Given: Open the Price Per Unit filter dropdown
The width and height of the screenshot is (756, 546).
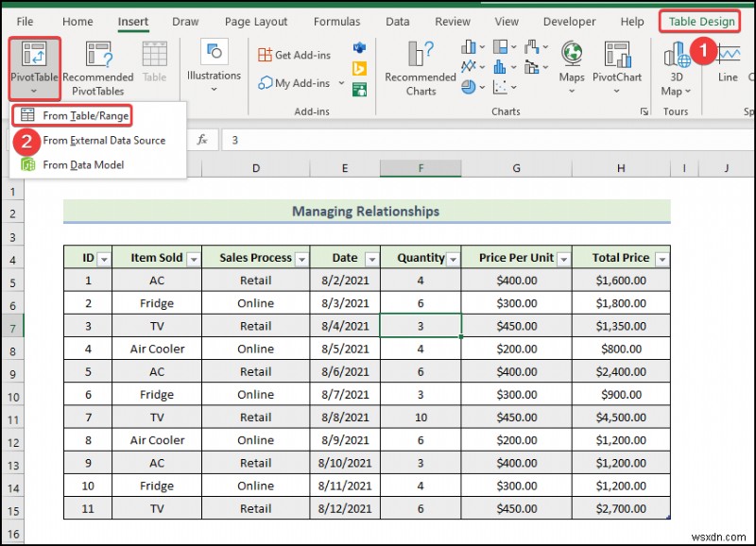Looking at the screenshot, I should pyautogui.click(x=563, y=259).
